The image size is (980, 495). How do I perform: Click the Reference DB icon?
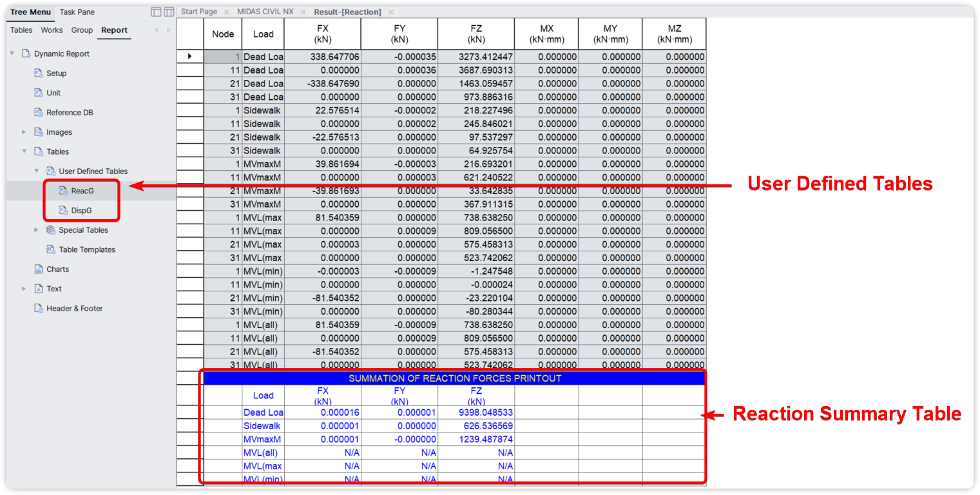click(38, 112)
